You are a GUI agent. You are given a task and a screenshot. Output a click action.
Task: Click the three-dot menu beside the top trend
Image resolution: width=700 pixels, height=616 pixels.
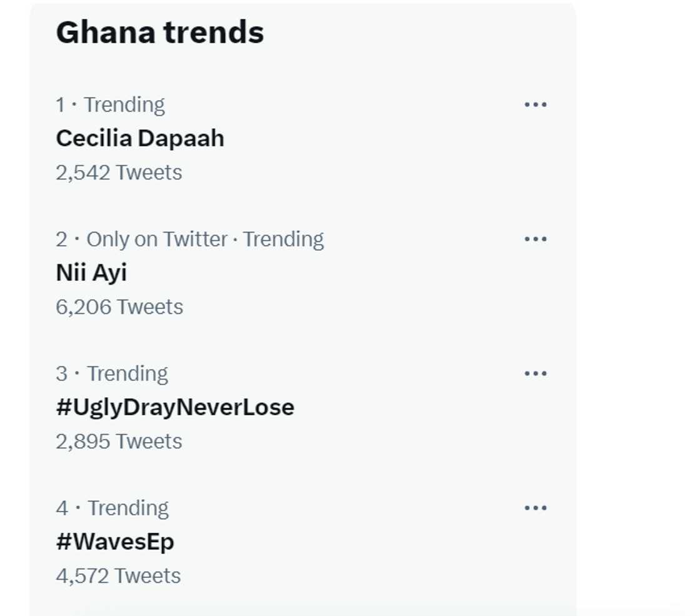click(x=537, y=104)
